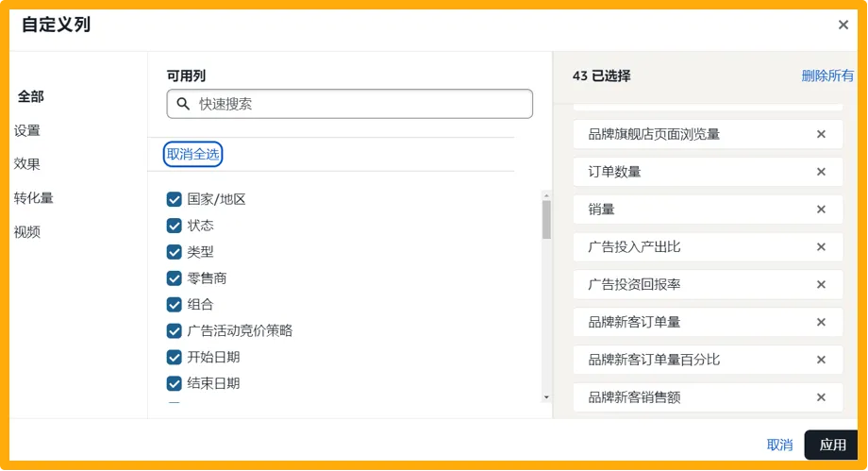The image size is (868, 471).
Task: Click the down arrow of column list scrollbar
Action: tap(546, 397)
